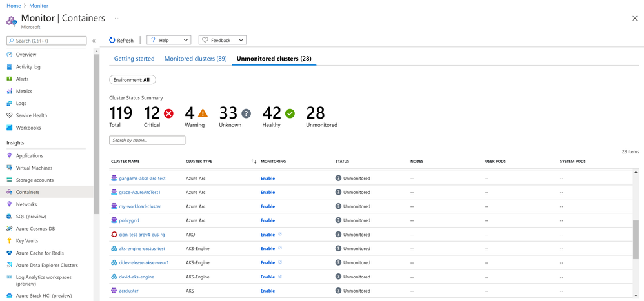
Task: Switch to Monitored clusters (89) tab
Action: click(196, 59)
